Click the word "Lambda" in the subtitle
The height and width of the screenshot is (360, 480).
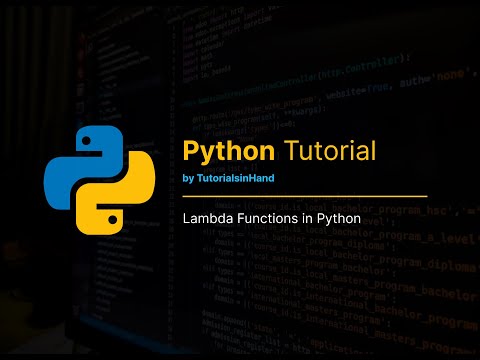207,219
